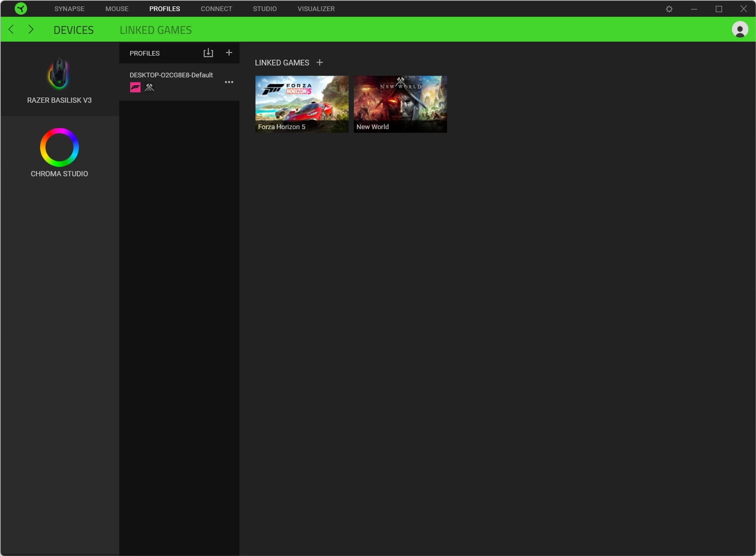
Task: Maximize the Razer Synapse window
Action: [719, 9]
